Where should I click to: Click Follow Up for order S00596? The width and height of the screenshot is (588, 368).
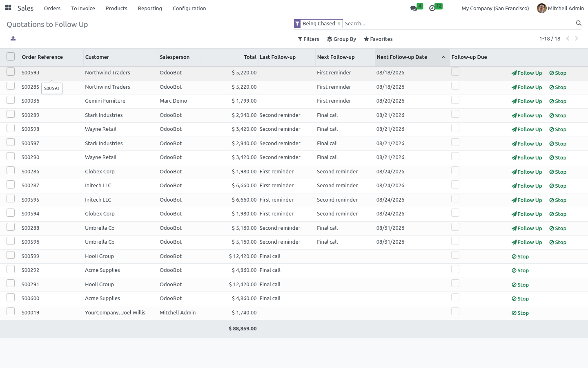click(x=527, y=242)
